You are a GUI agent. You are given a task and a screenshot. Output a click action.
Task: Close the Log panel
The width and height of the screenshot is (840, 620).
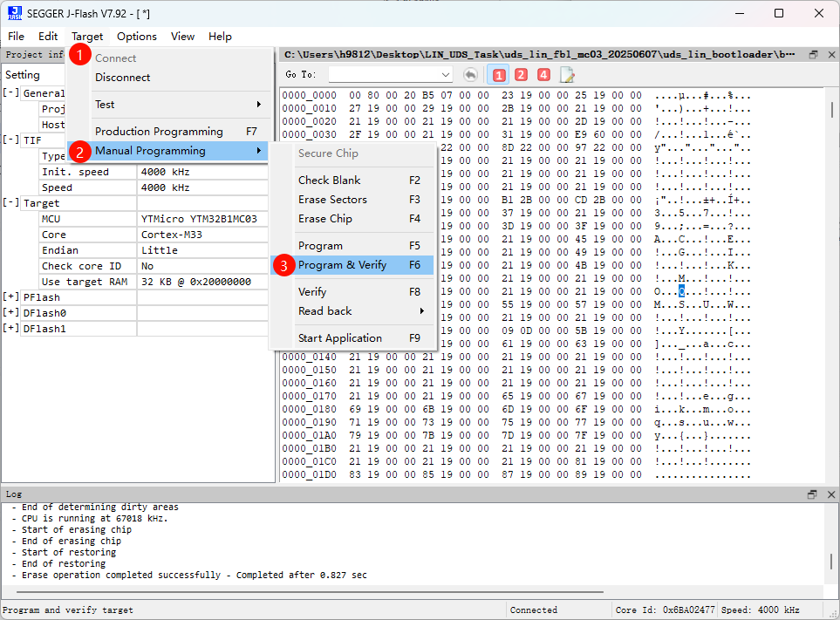tap(831, 494)
